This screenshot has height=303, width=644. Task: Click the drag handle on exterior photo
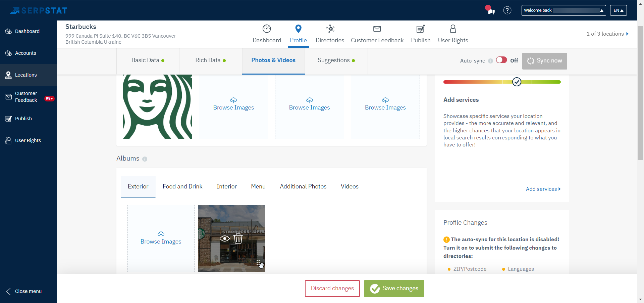click(258, 263)
